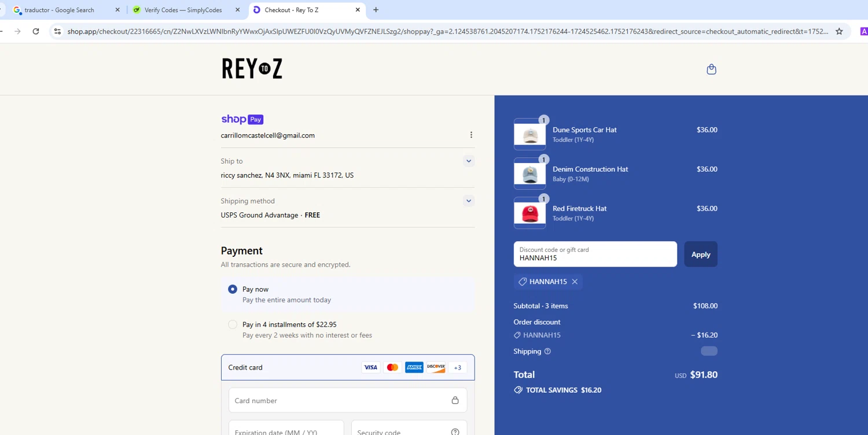The height and width of the screenshot is (435, 868).
Task: Open Denim Construction Hat thumbnail
Action: (x=529, y=174)
